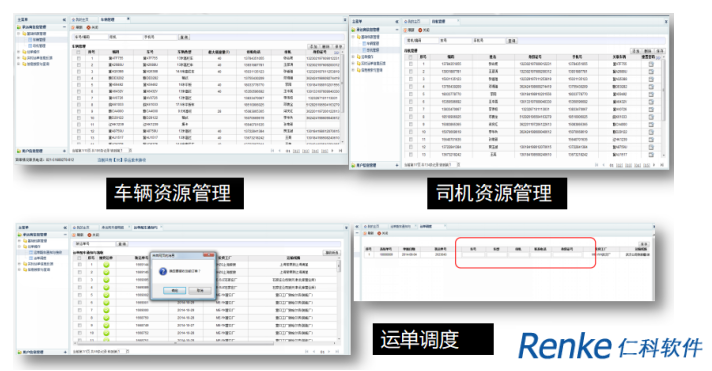The image size is (712, 371).
Task: Focus first search field in vehicle management
Action: [x=90, y=37]
